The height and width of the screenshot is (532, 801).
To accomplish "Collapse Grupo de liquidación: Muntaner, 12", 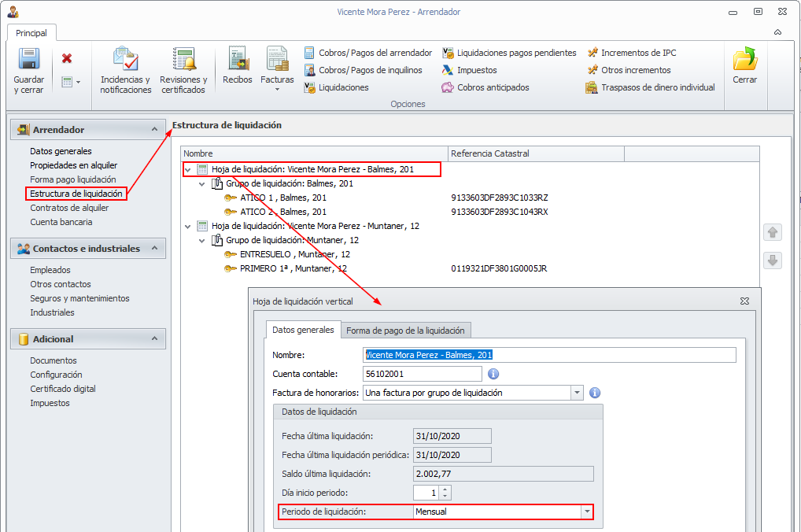I will tap(202, 240).
